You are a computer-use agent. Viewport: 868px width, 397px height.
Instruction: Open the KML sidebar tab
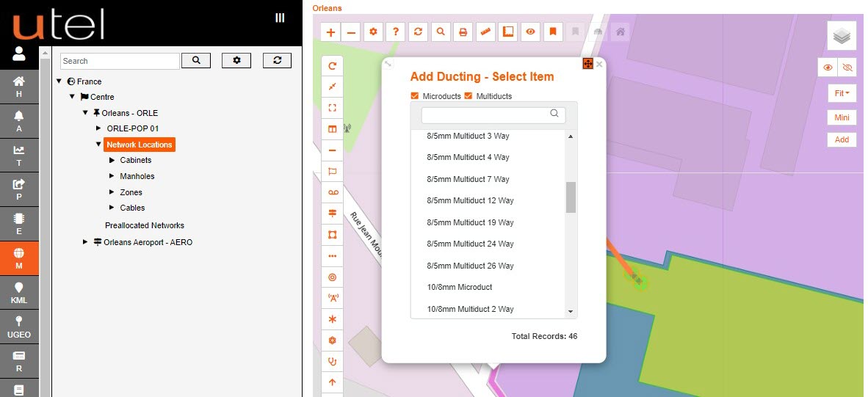[19, 293]
